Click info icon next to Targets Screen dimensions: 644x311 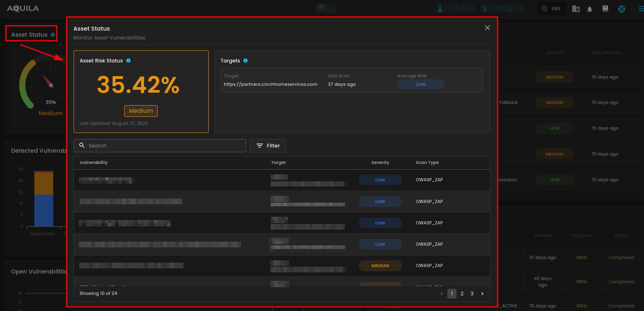coord(245,60)
